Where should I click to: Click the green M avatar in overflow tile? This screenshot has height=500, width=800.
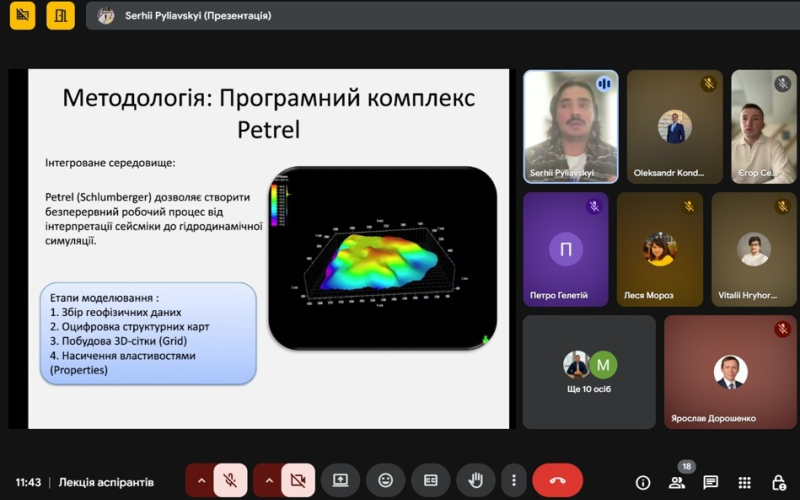603,364
